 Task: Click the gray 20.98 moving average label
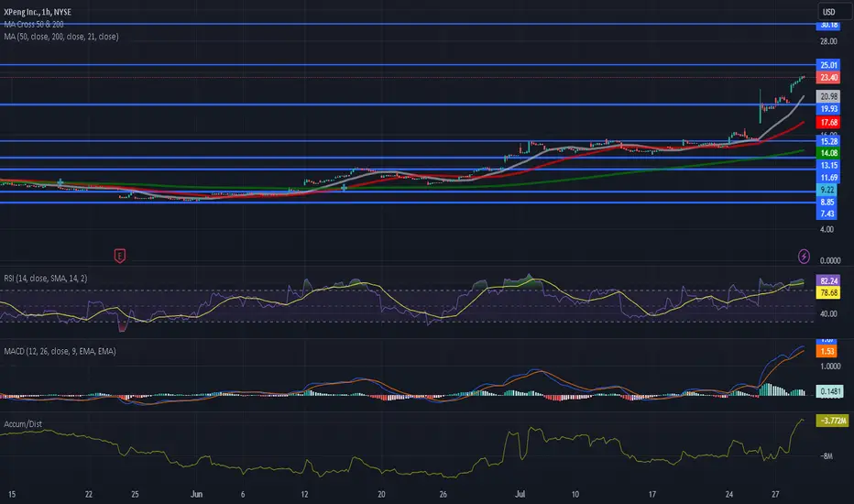[827, 96]
